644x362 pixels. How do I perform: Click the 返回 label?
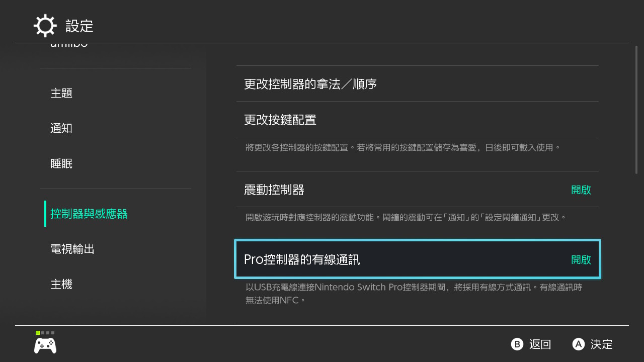540,344
